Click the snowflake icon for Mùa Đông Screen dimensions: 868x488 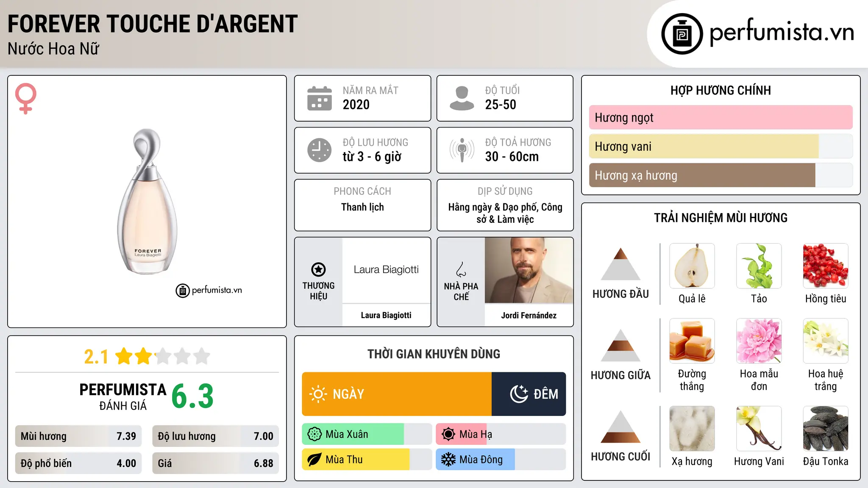point(448,460)
